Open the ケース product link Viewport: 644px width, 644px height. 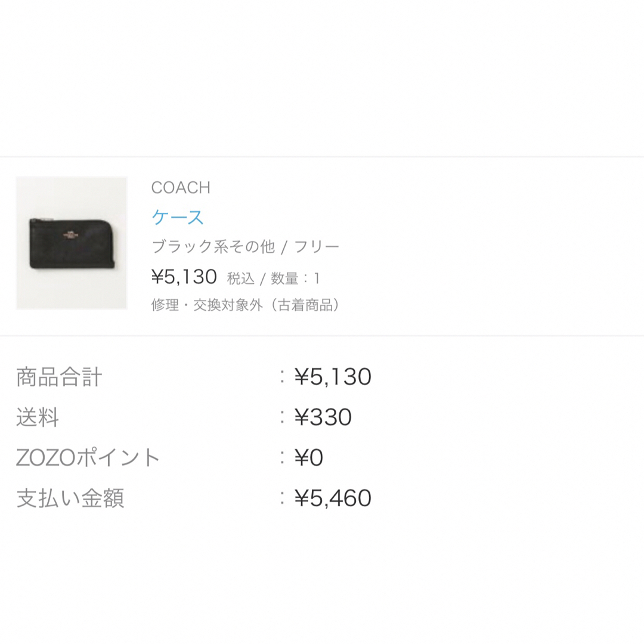(178, 217)
